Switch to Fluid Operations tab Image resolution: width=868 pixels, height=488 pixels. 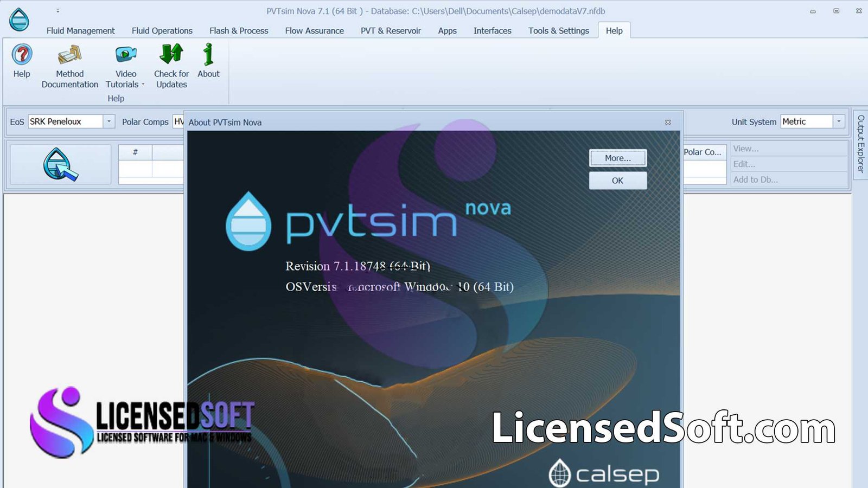tap(162, 31)
